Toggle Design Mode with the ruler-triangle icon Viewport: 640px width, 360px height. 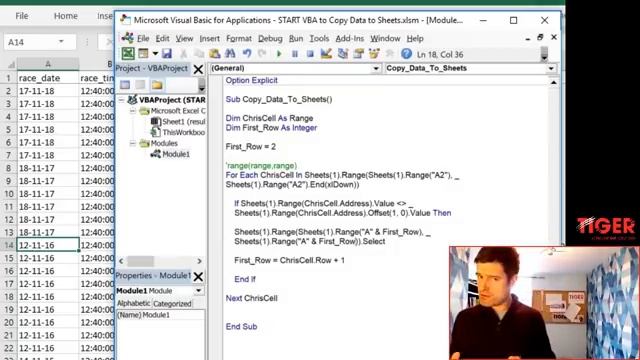[326, 53]
